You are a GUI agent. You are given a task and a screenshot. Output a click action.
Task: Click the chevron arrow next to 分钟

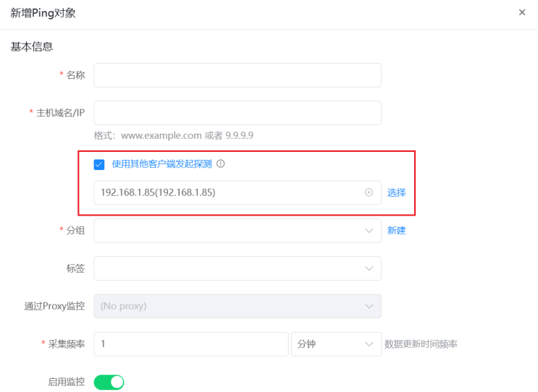click(x=369, y=344)
